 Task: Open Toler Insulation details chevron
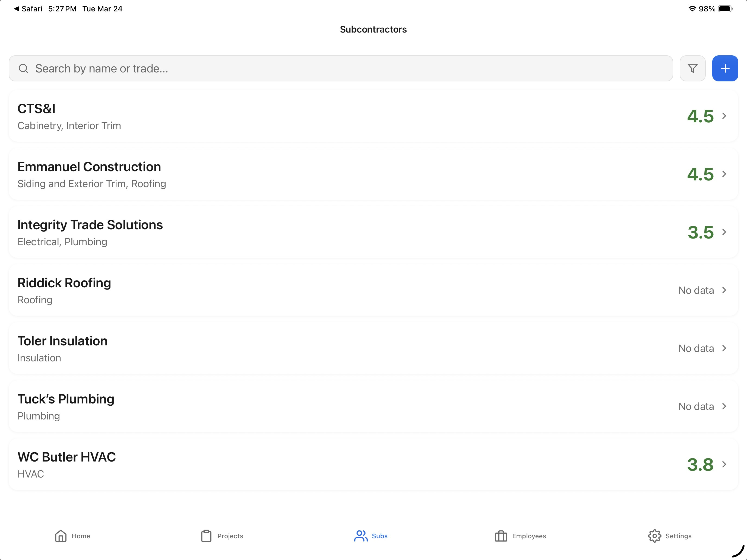tap(724, 348)
